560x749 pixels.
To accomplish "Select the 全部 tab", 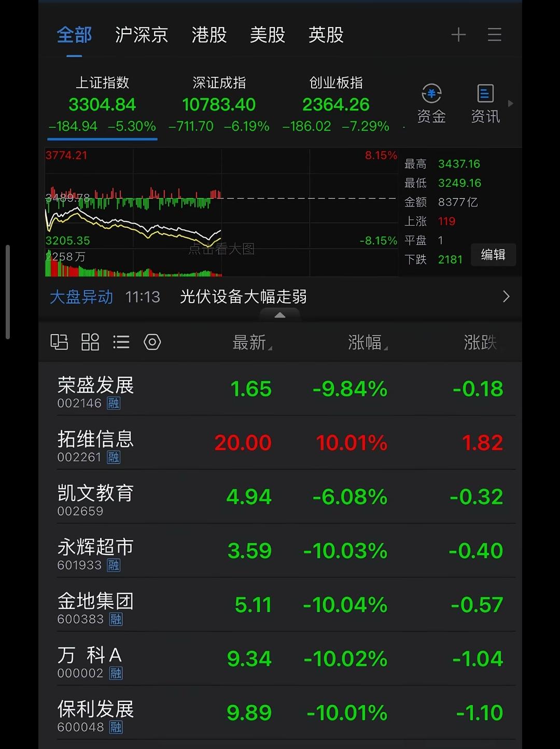I will 74,35.
